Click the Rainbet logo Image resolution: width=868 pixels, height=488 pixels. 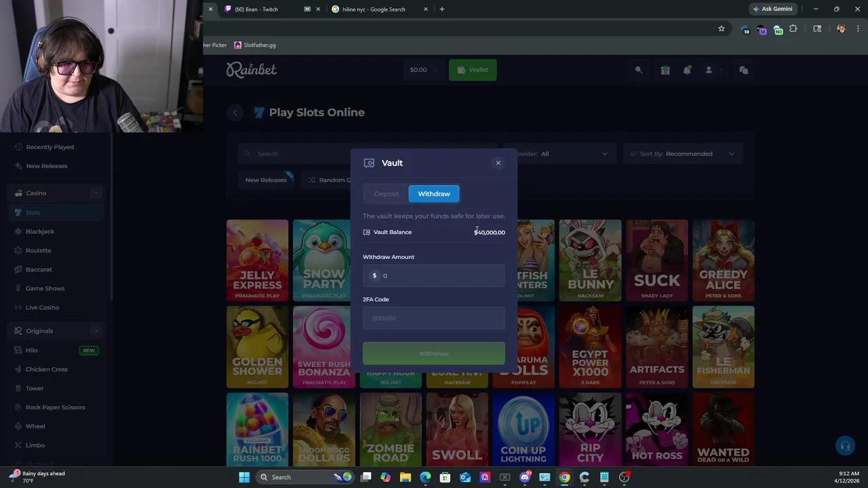[251, 69]
